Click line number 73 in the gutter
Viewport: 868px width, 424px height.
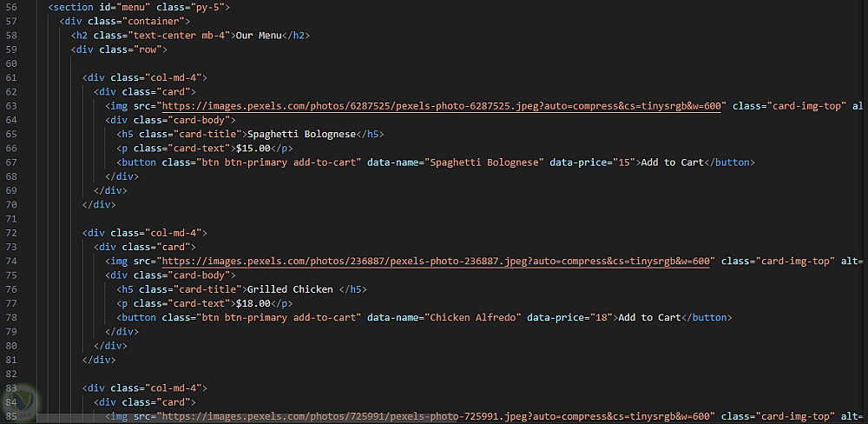tap(11, 247)
